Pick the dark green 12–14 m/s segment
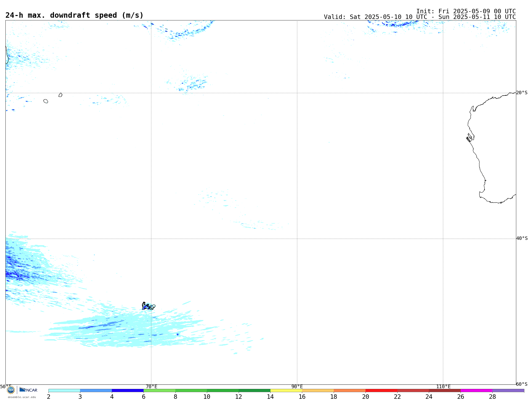532x400 pixels. coord(255,391)
